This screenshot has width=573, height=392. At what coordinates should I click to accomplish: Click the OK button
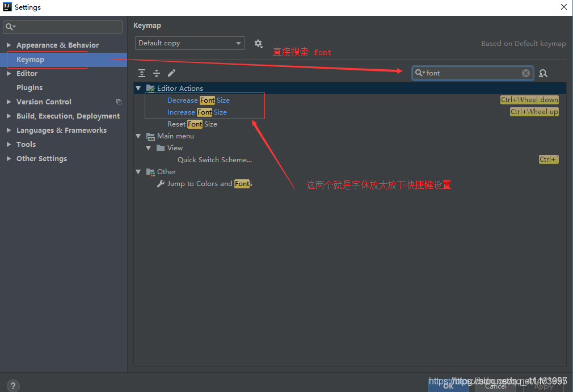[x=448, y=386]
